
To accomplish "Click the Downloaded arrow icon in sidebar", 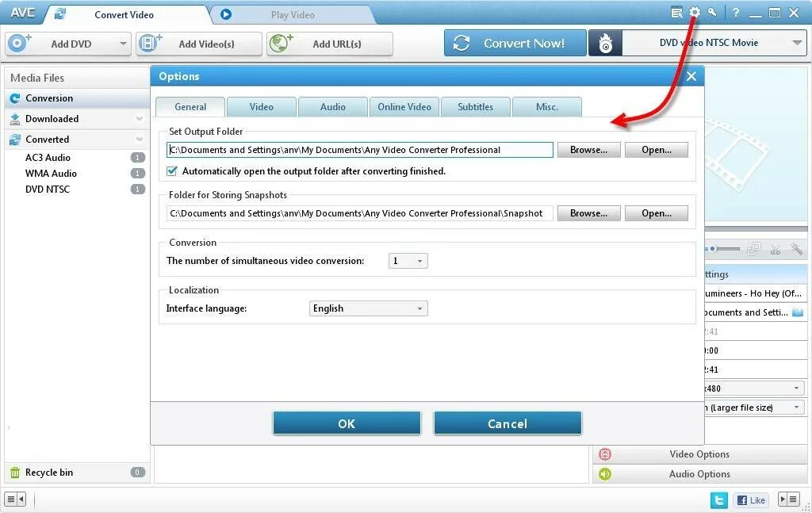I will (15, 119).
